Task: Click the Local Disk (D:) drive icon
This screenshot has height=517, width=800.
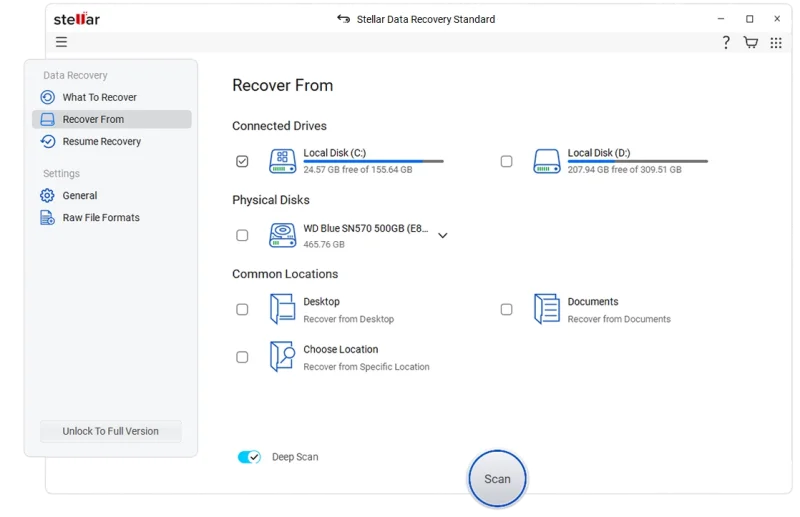Action: (x=547, y=161)
